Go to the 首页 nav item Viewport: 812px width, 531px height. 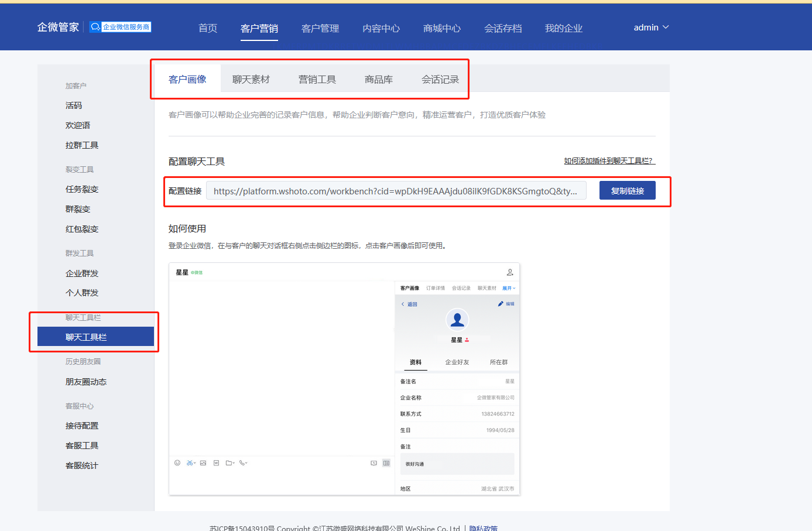coord(208,28)
